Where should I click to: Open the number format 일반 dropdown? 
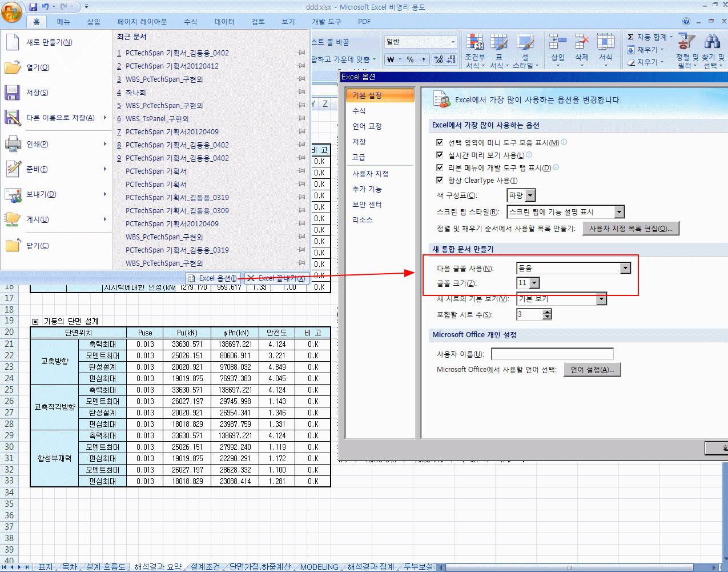coord(453,42)
